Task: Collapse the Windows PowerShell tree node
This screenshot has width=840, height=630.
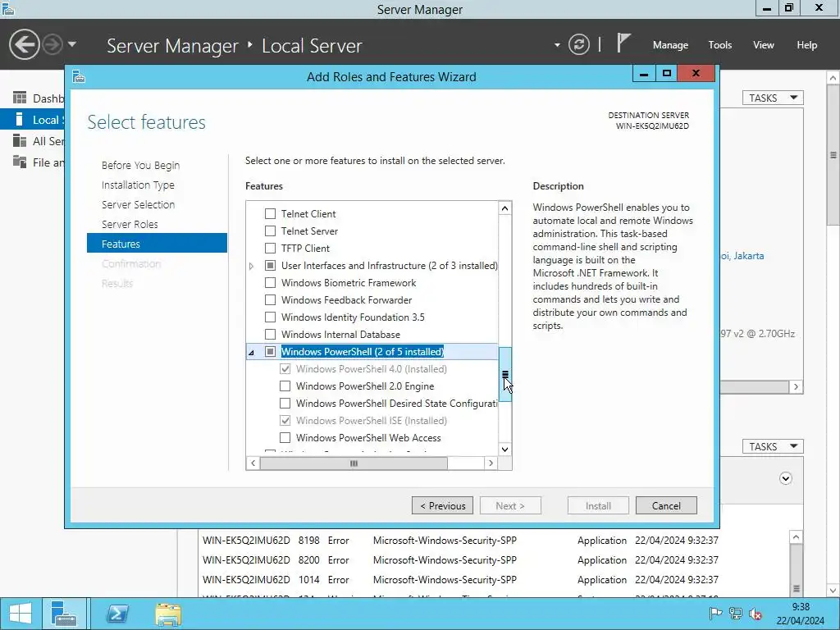Action: [251, 352]
